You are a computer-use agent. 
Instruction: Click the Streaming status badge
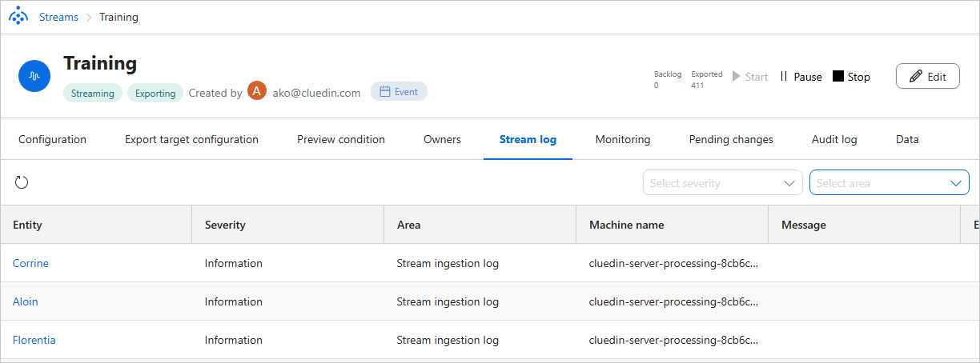coord(93,93)
